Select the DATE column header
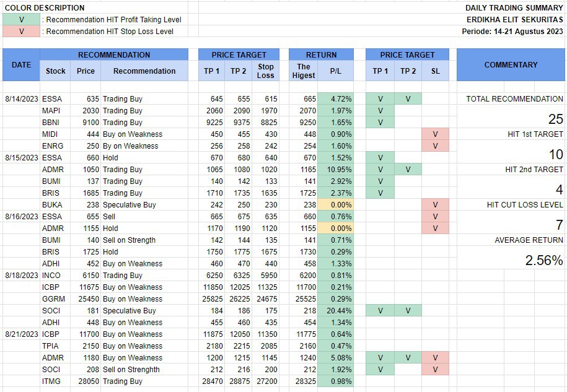 [x=21, y=64]
